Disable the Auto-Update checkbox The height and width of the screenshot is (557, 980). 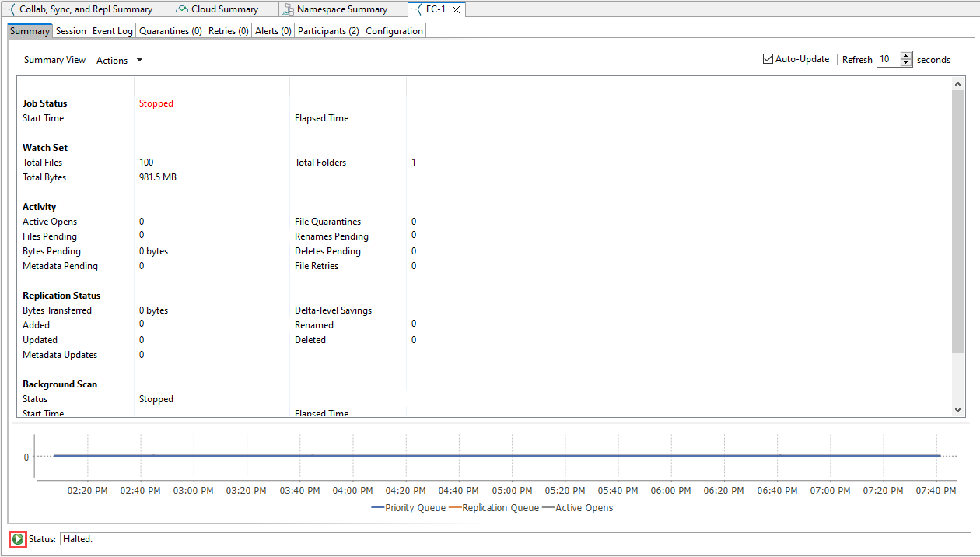767,58
